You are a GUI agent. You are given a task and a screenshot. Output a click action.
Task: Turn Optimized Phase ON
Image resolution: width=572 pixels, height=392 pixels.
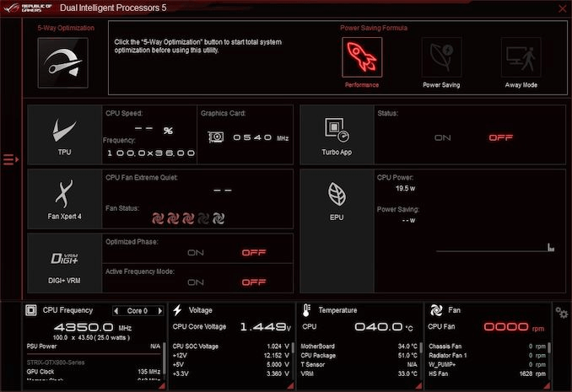tap(196, 252)
